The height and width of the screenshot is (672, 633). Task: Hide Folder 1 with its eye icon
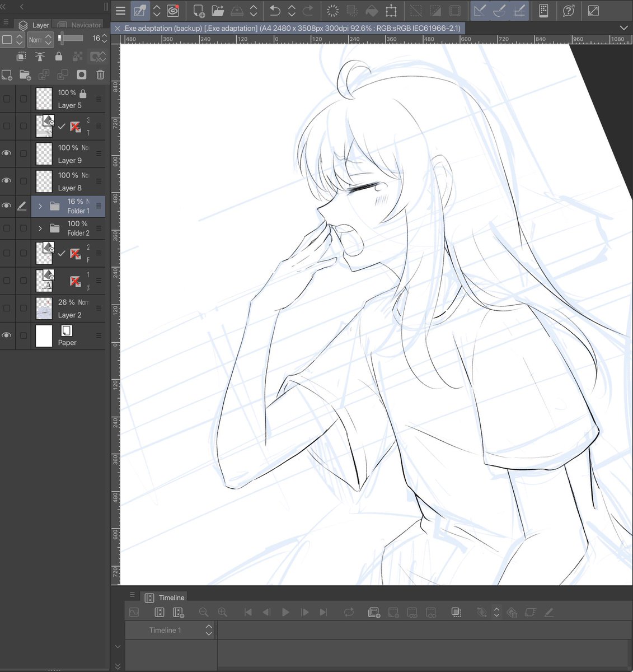[x=7, y=206]
